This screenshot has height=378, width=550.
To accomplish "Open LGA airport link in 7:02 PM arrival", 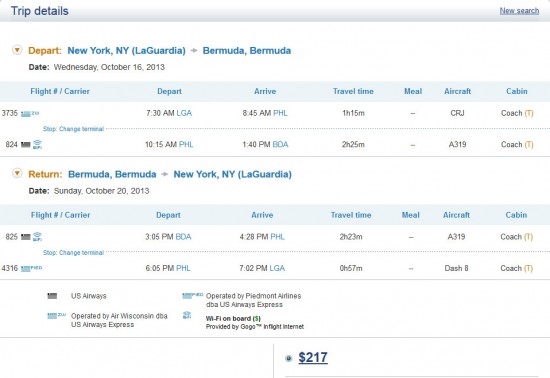I will (277, 268).
